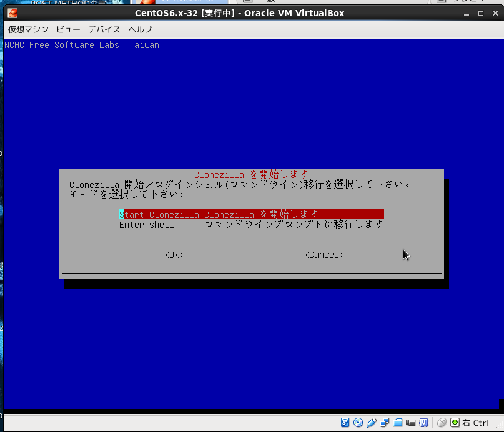The height and width of the screenshot is (432, 504).
Task: Maximize the VirtualBox window
Action: [x=480, y=13]
